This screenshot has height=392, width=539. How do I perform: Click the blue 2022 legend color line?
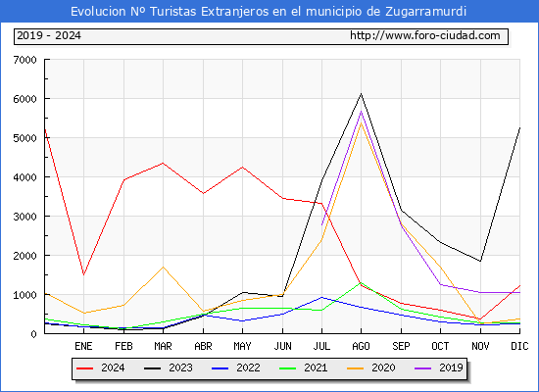(x=220, y=368)
